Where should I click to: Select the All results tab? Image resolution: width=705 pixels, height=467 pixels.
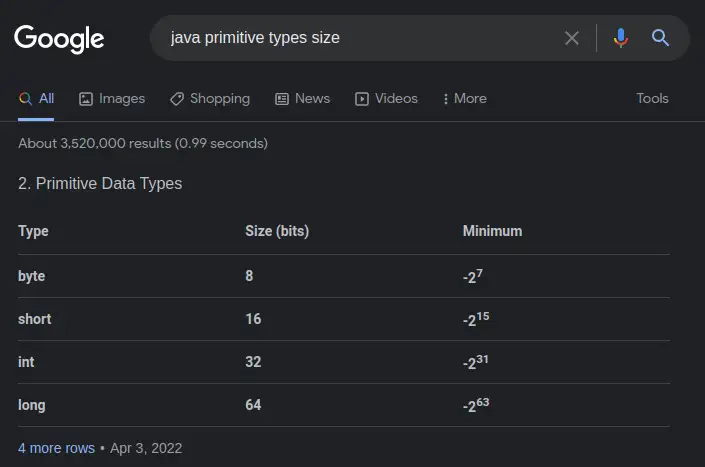(37, 98)
